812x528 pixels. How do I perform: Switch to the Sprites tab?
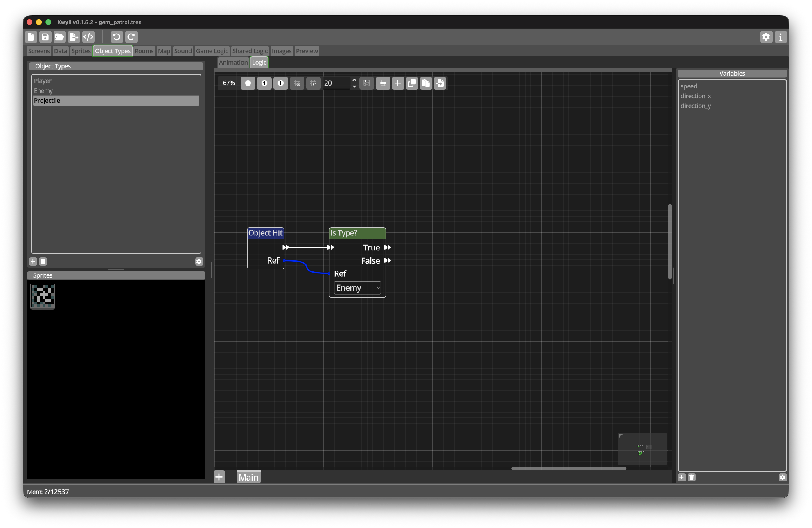pos(81,51)
